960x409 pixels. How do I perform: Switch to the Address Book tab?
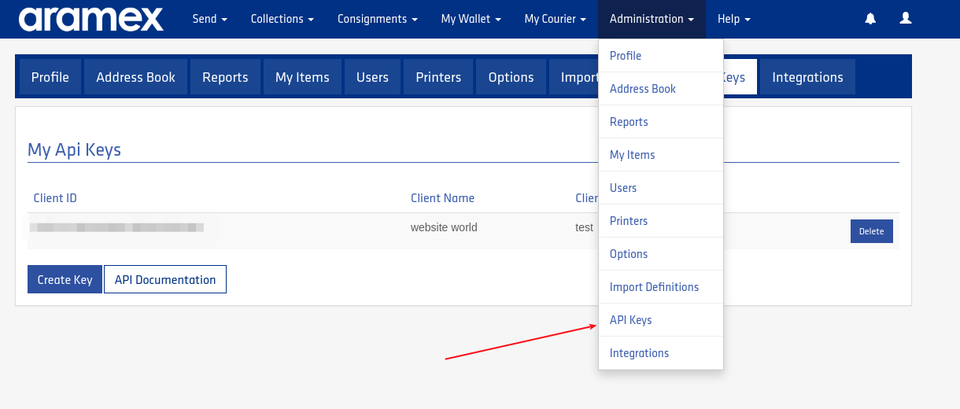[135, 77]
